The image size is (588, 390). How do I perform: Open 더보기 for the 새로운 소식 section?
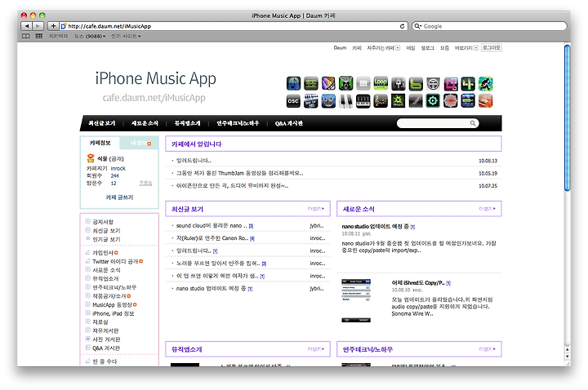pos(487,209)
